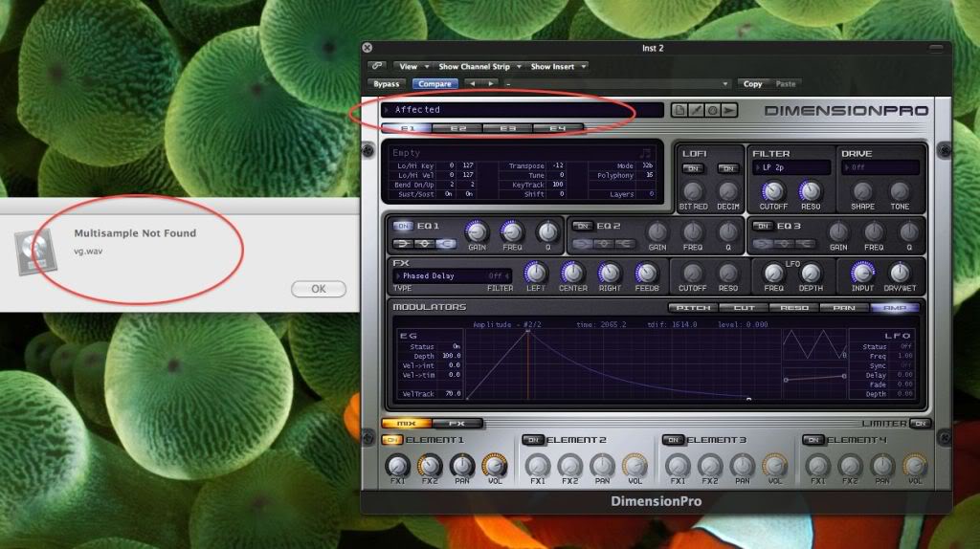Click the new program page icon
The image size is (980, 549).
pyautogui.click(x=679, y=111)
